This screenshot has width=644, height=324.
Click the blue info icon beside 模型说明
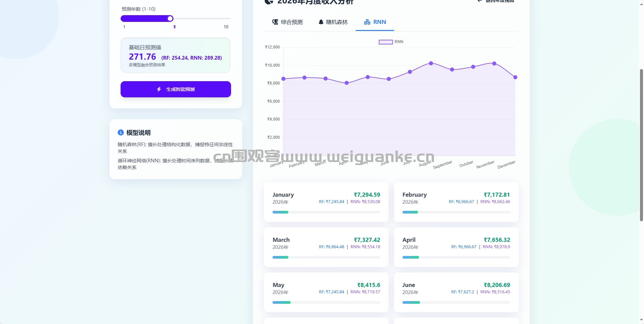(121, 133)
